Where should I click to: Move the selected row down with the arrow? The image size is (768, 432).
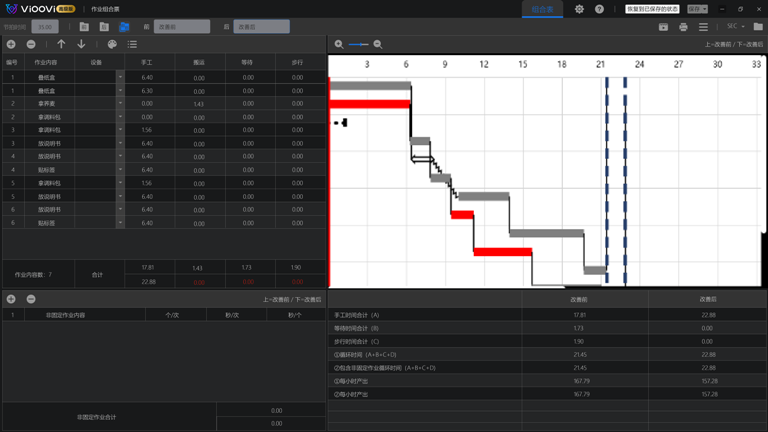(x=81, y=44)
